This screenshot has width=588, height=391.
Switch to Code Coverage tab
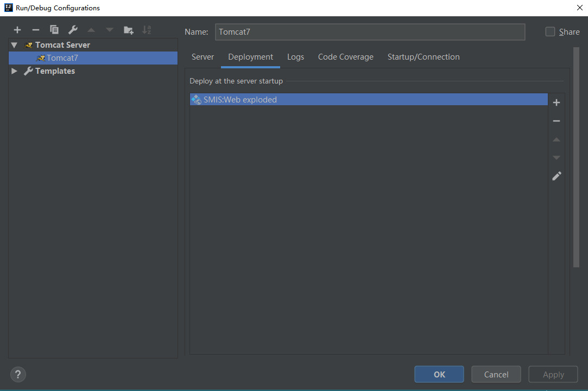click(346, 57)
